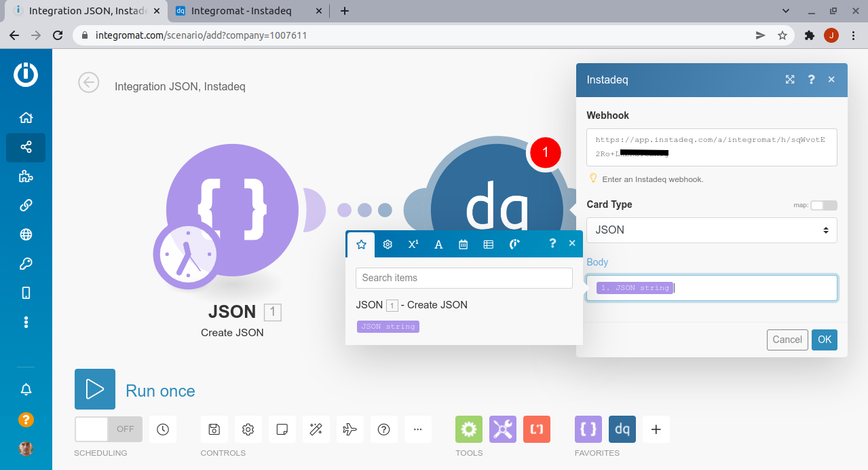Open Templates puzzle icon in sidebar
This screenshot has width=868, height=470.
click(26, 177)
